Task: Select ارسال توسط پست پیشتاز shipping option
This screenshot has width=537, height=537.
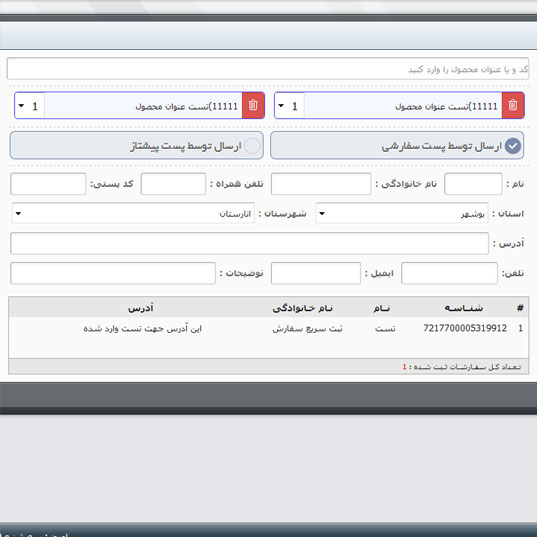Action: pyautogui.click(x=137, y=146)
